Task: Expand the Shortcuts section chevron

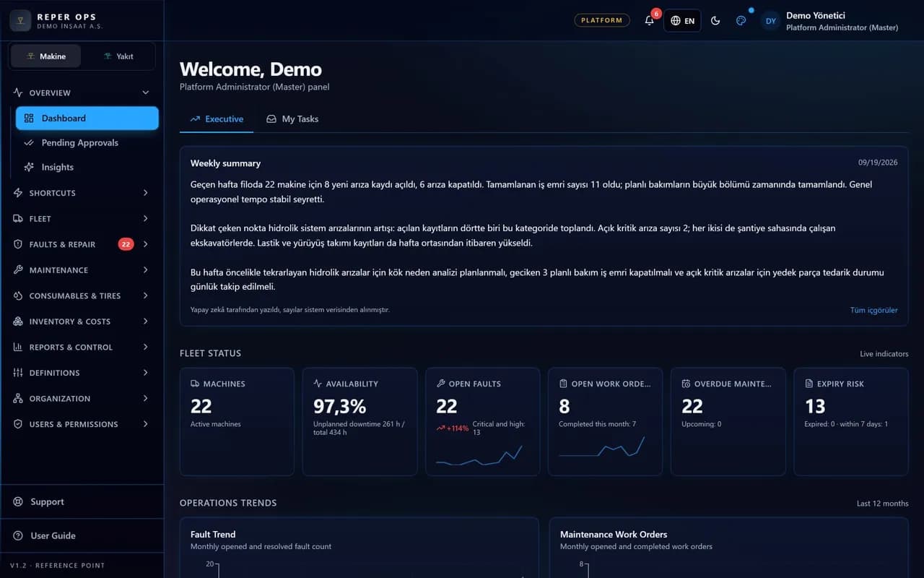Action: tap(146, 193)
